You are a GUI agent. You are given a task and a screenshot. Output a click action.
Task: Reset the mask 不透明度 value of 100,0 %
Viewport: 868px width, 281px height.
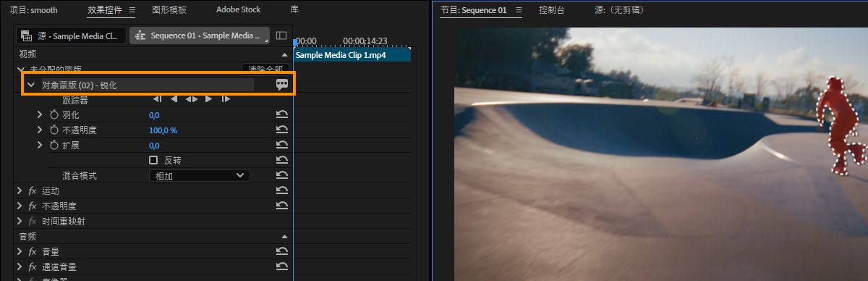282,130
